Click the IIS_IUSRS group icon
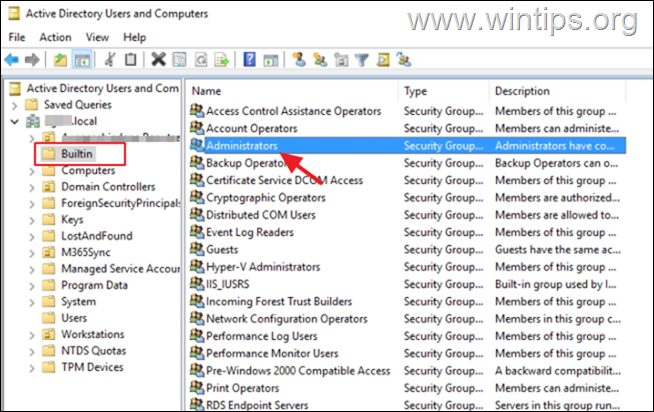 pyautogui.click(x=197, y=284)
